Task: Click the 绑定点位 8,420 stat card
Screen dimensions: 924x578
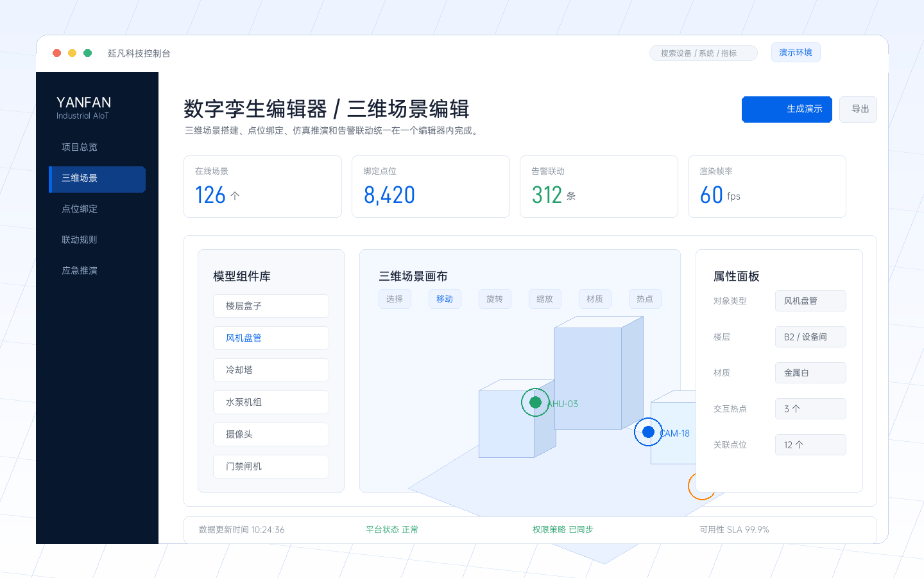Action: (x=431, y=187)
